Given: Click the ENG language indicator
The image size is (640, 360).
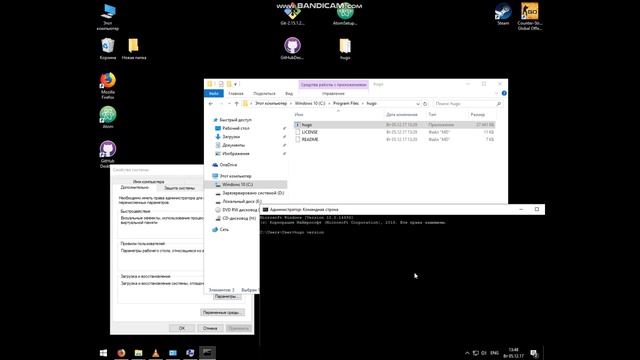Looking at the screenshot, I should tap(495, 353).
